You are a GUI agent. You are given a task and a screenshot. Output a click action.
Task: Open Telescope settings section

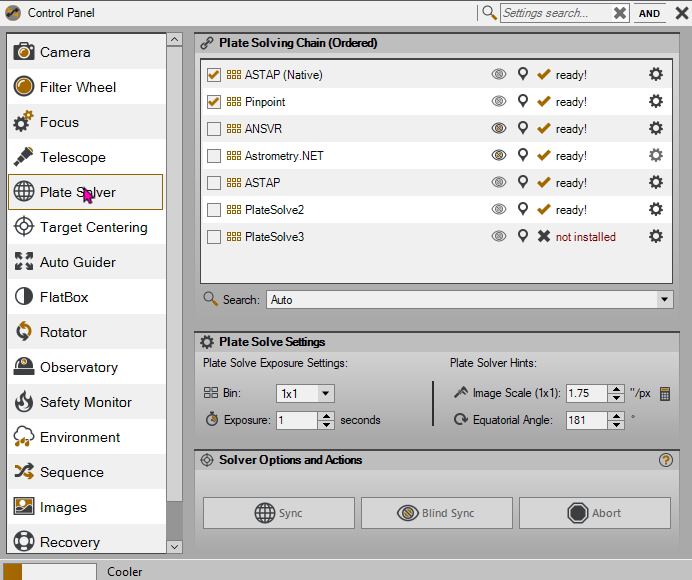pos(86,157)
